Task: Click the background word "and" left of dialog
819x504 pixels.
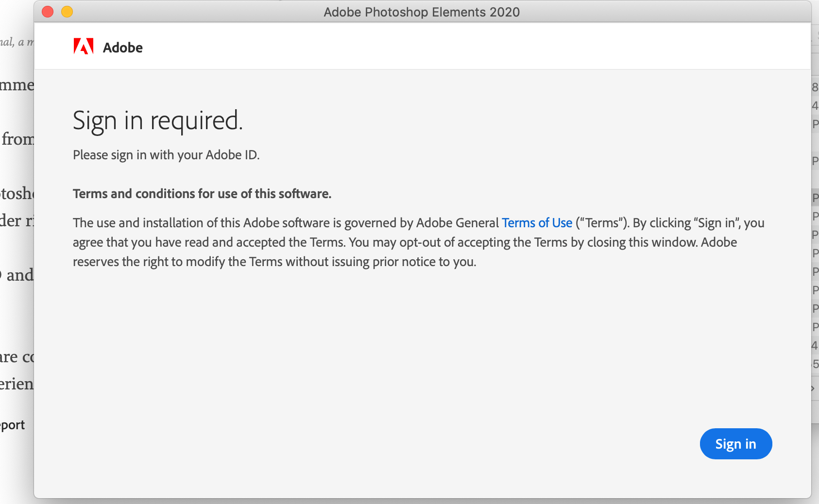Action: click(x=19, y=275)
